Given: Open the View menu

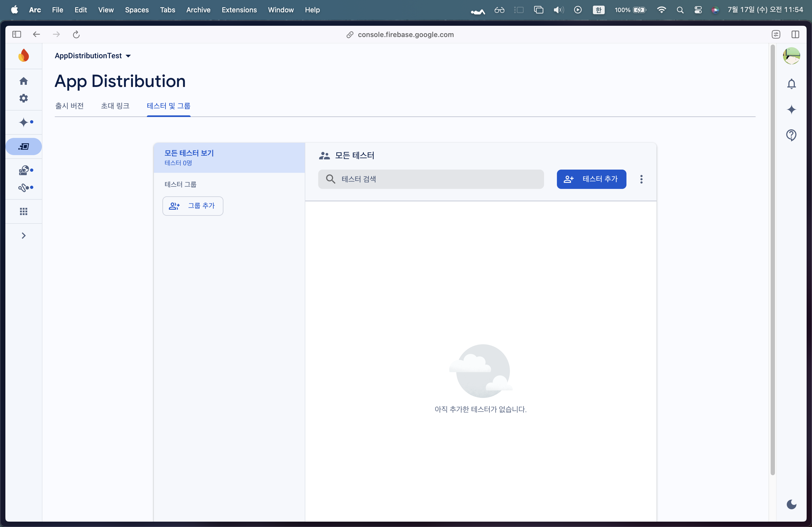Looking at the screenshot, I should 106,10.
